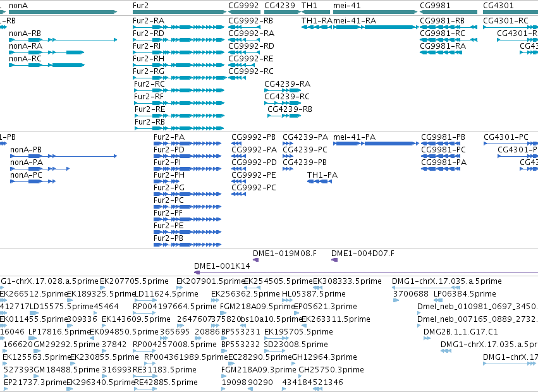Click the EK207901.5prime EST label

[211, 281]
